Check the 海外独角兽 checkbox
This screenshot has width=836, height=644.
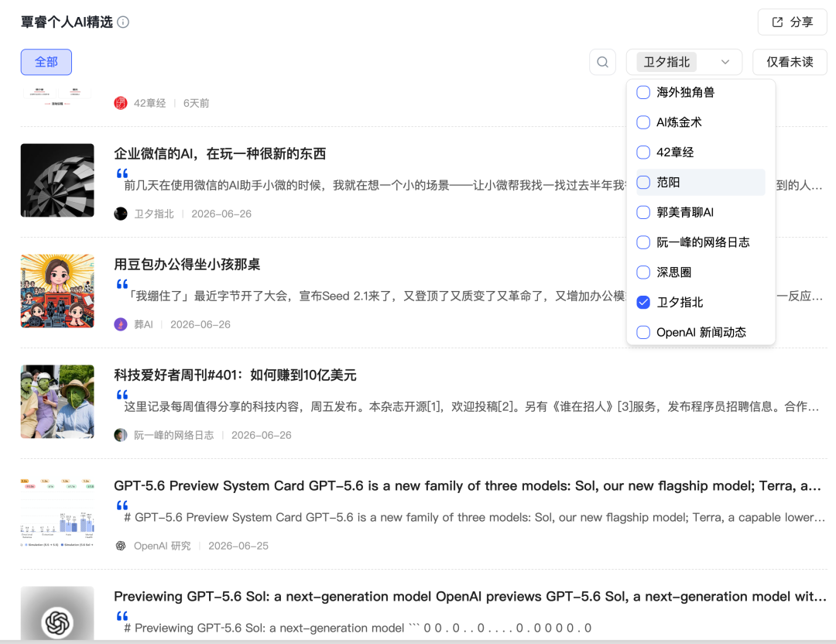[x=643, y=92]
